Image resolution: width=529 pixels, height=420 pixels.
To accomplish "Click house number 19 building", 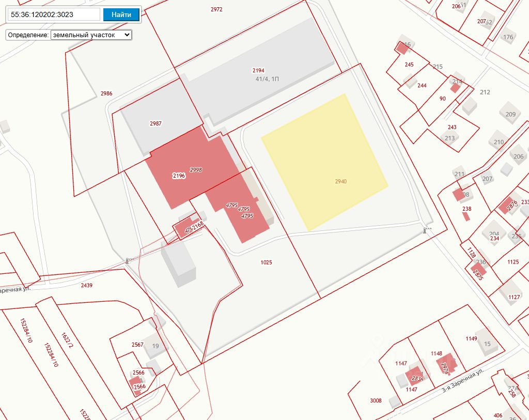I will tap(155, 346).
